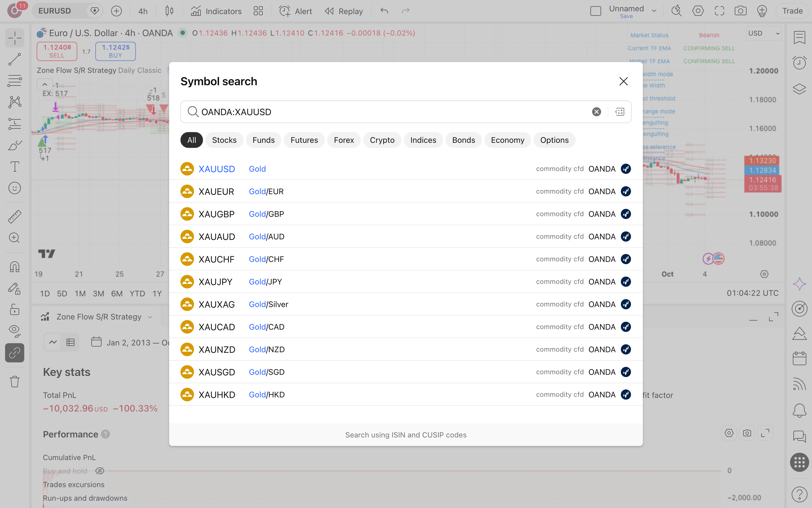This screenshot has height=508, width=812.
Task: Take a chart snapshot camera icon
Action: click(741, 11)
